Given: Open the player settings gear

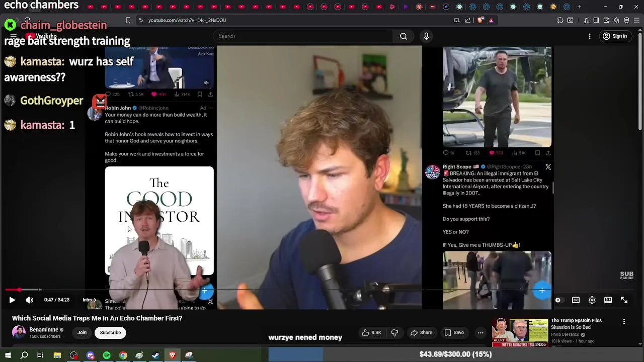Looking at the screenshot, I should 592,300.
